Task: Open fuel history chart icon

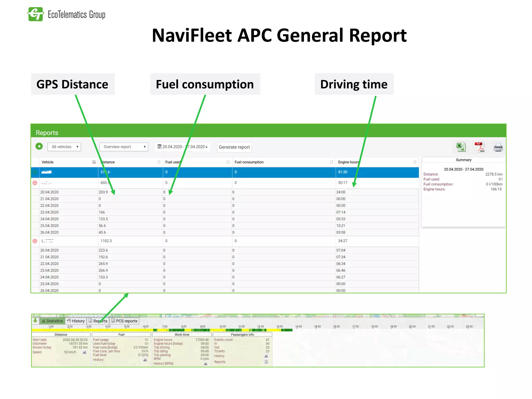Action: coord(145,360)
